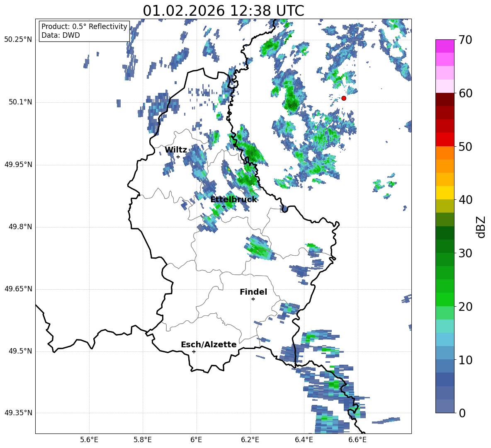
Task: Click the colorbar value 10
Action: [465, 360]
